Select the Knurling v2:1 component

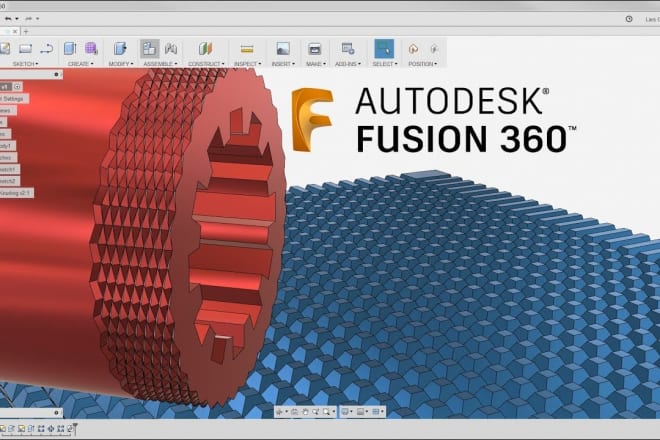(x=16, y=193)
